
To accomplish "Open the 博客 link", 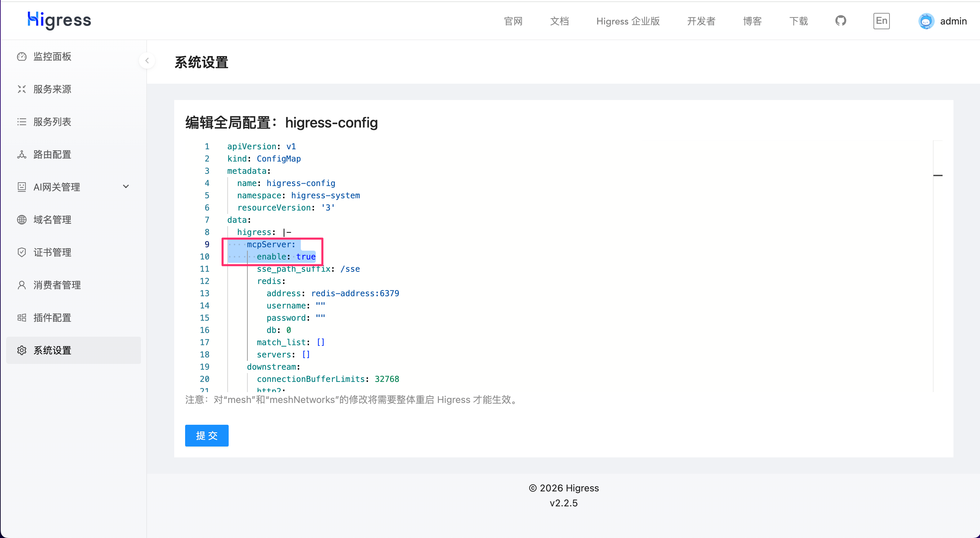I will click(x=752, y=21).
